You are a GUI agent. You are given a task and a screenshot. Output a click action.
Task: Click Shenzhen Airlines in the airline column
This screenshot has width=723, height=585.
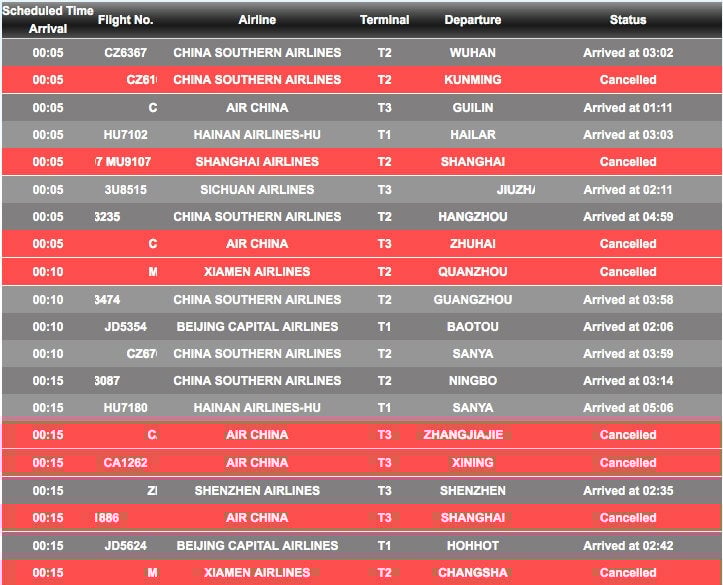pyautogui.click(x=257, y=490)
